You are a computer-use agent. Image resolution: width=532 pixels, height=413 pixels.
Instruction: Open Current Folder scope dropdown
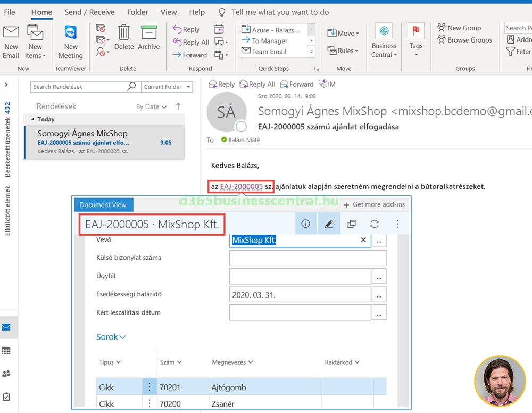pyautogui.click(x=167, y=87)
